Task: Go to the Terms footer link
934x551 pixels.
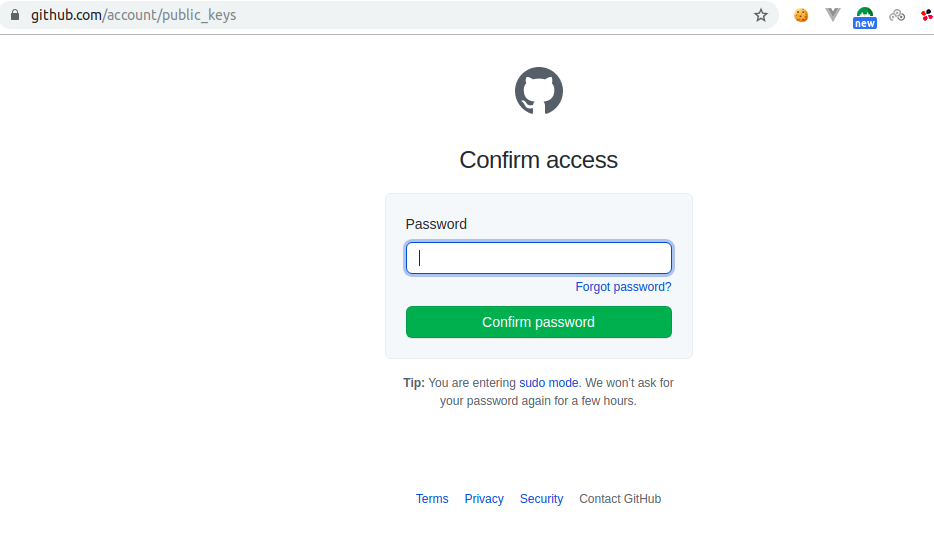Action: (x=432, y=499)
